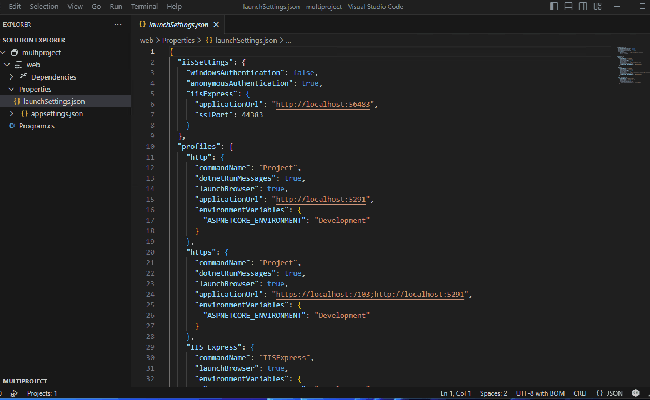Click the Dependencies node icon
The width and height of the screenshot is (650, 400).
click(x=23, y=77)
